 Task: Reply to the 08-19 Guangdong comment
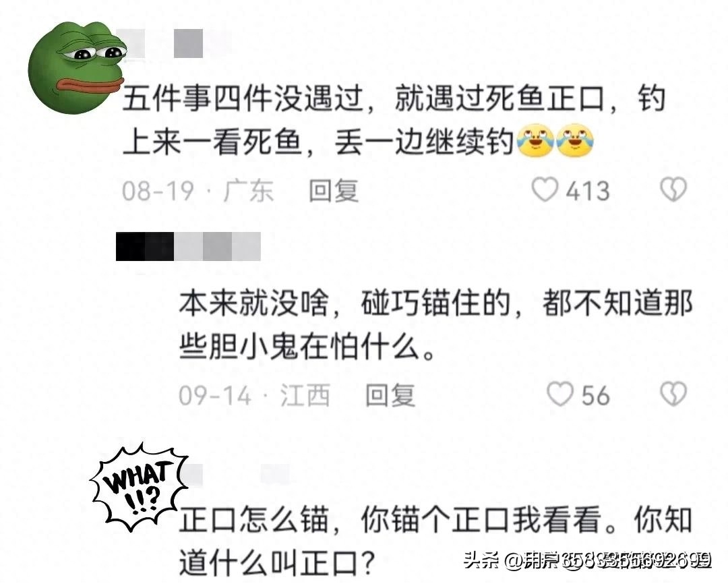click(334, 190)
